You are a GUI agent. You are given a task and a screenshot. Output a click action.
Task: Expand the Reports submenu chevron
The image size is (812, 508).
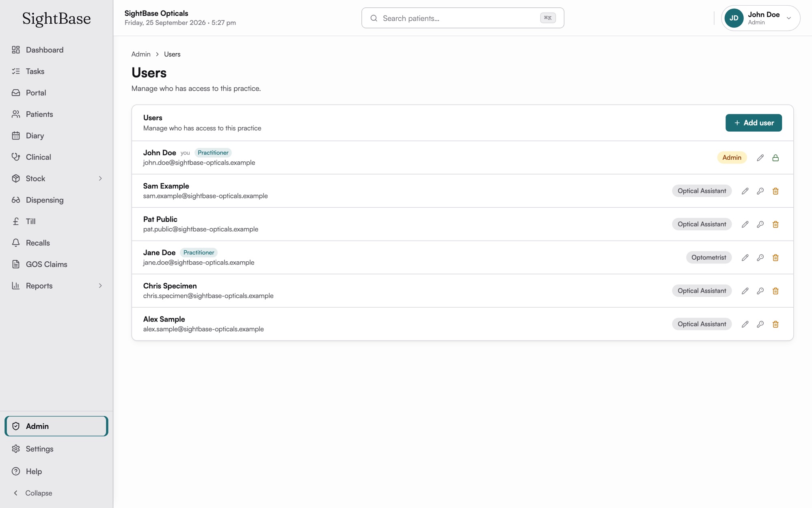point(100,286)
